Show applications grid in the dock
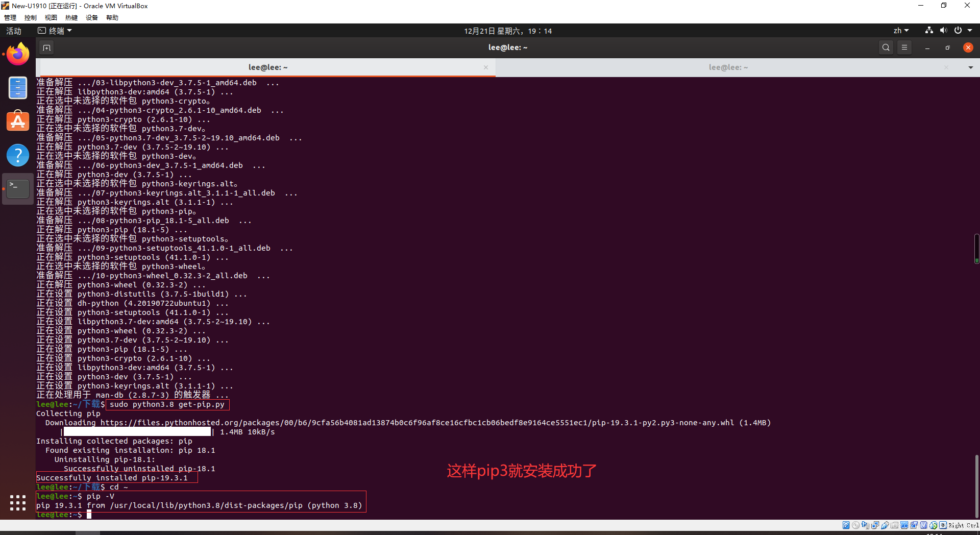Screen dimensions: 980x535 pos(18,503)
